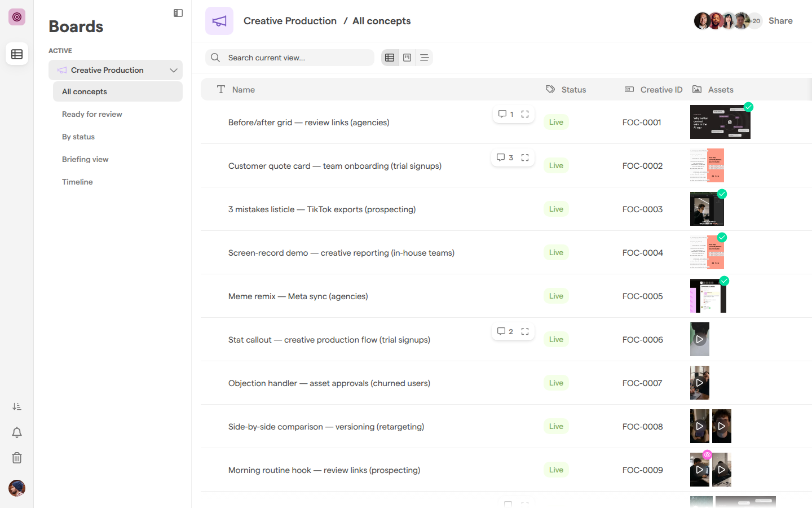Click the Assets column header
812x508 pixels.
(713, 90)
